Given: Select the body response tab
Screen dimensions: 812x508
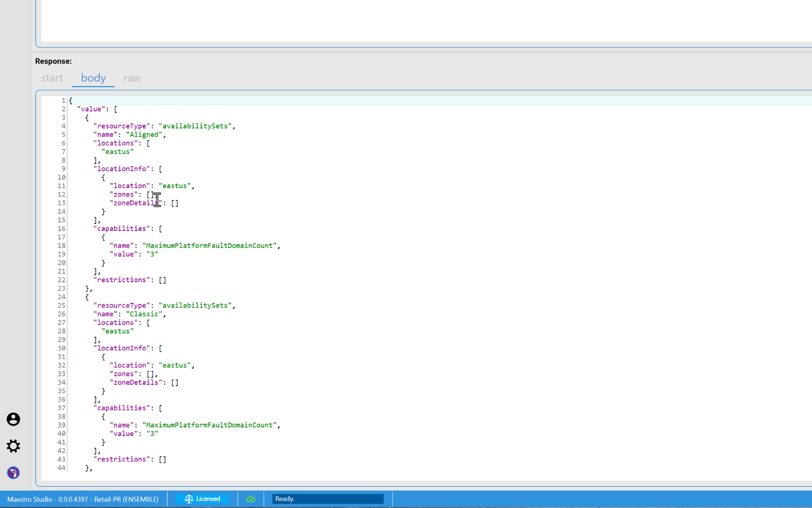Looking at the screenshot, I should pos(93,78).
